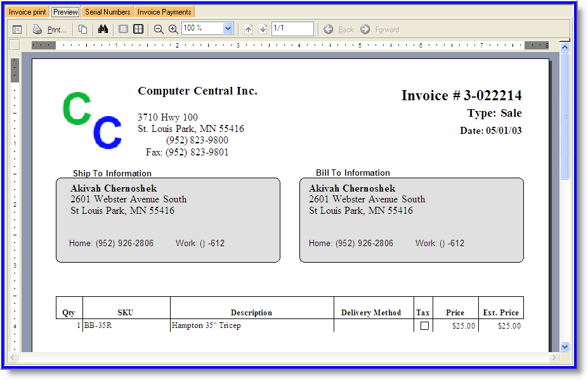Click the zoom out magnifier
Viewport: 588px width, 380px height.
point(159,29)
